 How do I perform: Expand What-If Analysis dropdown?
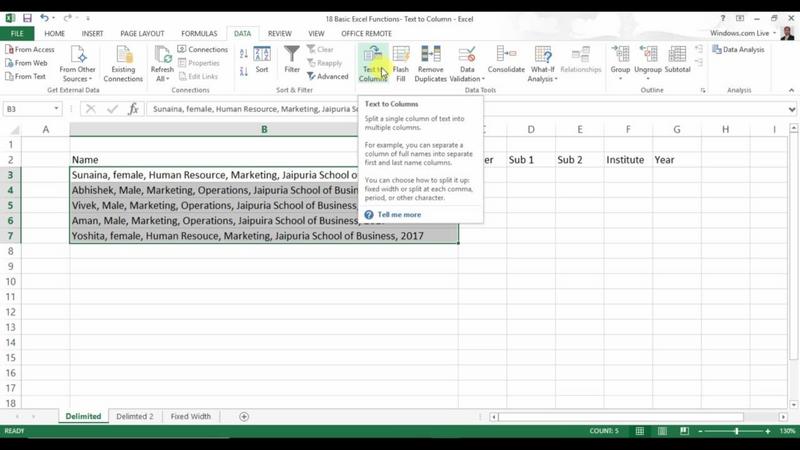tap(542, 79)
